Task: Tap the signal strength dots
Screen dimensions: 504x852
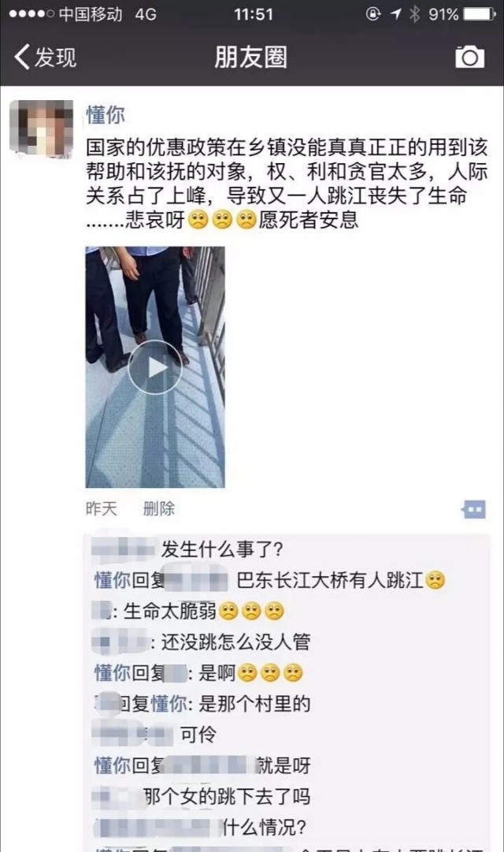Action: [x=31, y=13]
